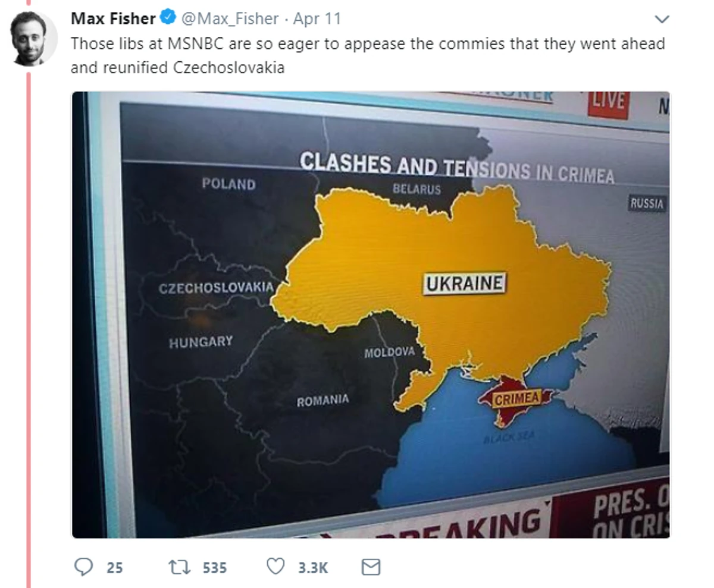The width and height of the screenshot is (714, 588).
Task: Retweet this tweet using the arrows icon
Action: tap(180, 567)
